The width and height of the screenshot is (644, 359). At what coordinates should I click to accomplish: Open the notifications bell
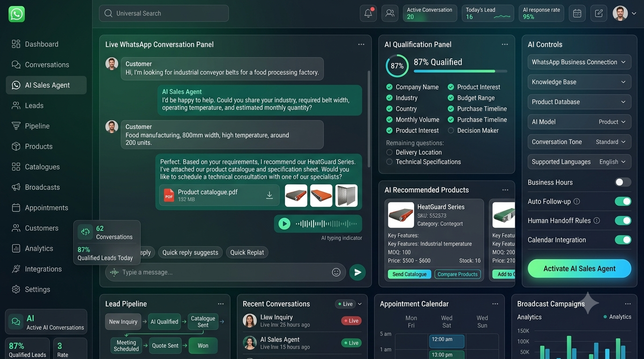click(x=368, y=13)
